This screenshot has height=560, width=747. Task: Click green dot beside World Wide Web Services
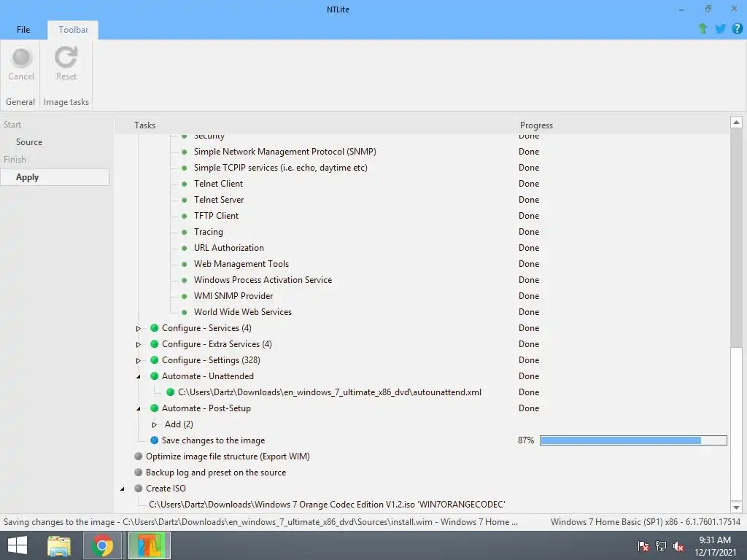click(185, 312)
